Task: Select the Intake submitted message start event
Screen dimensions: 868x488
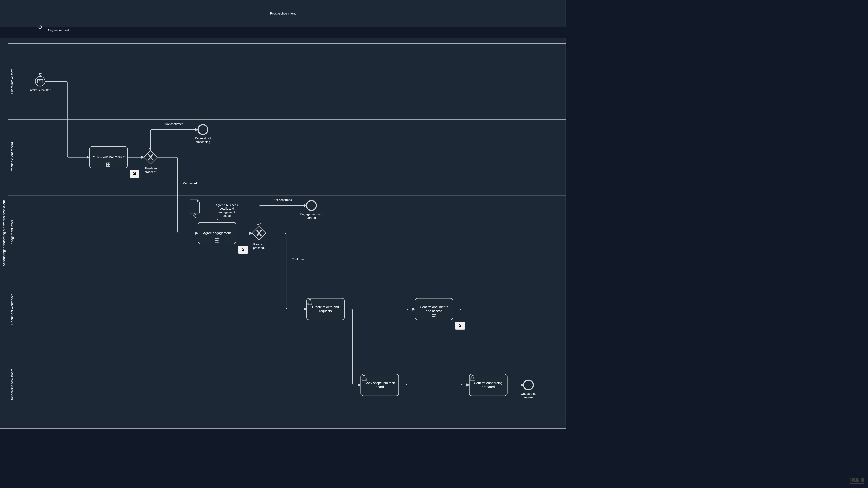Action: click(40, 81)
